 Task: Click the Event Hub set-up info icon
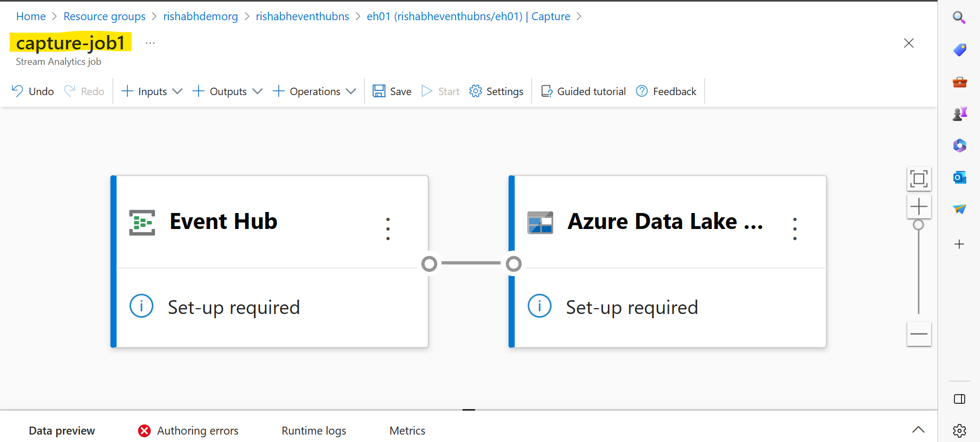pyautogui.click(x=142, y=306)
